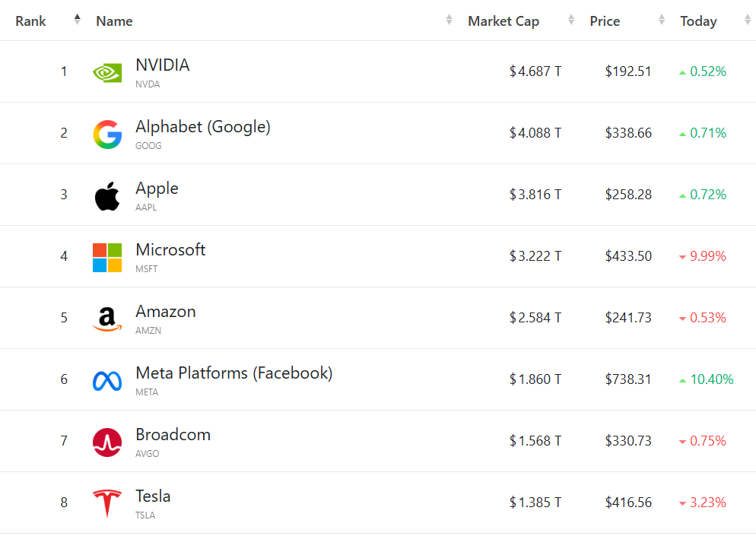Click the Microsoft four-square logo
The height and width of the screenshot is (536, 756).
[107, 258]
